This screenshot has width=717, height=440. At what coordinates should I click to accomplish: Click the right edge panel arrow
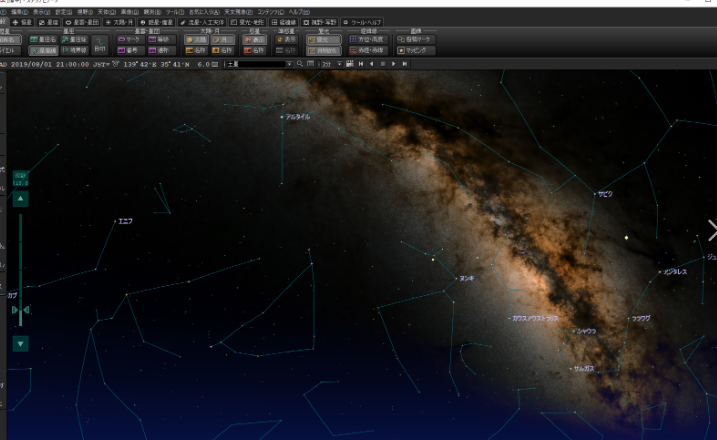pos(711,231)
